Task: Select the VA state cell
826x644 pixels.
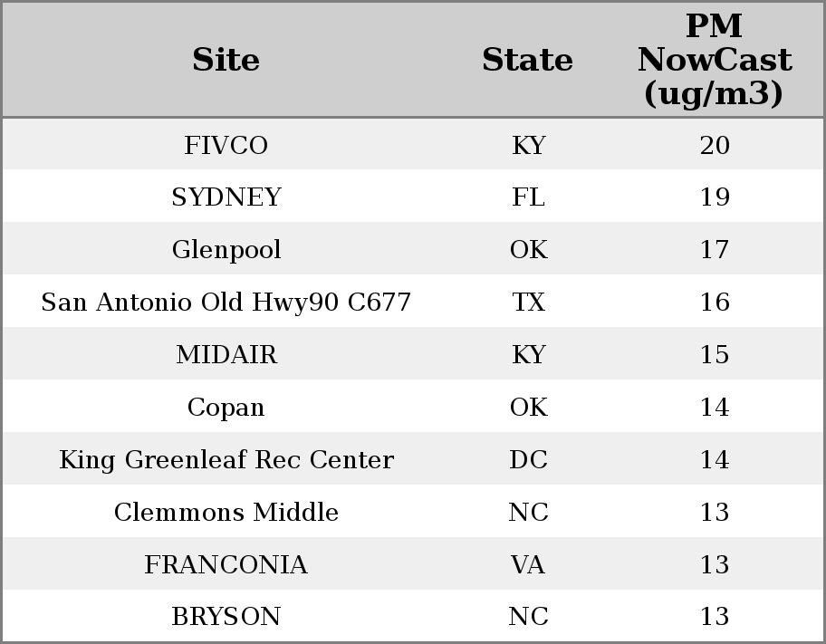Action: [x=528, y=565]
